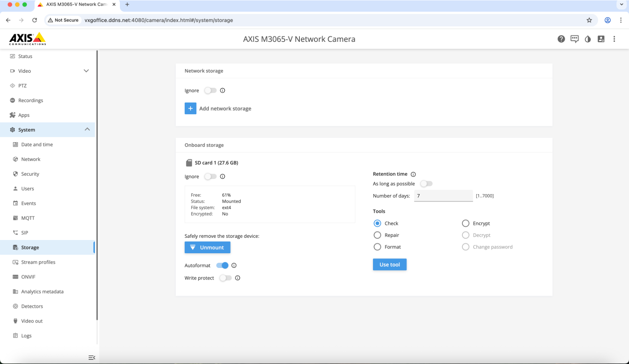Open the Chrome profile icon
Image resolution: width=629 pixels, height=364 pixels.
tap(608, 20)
